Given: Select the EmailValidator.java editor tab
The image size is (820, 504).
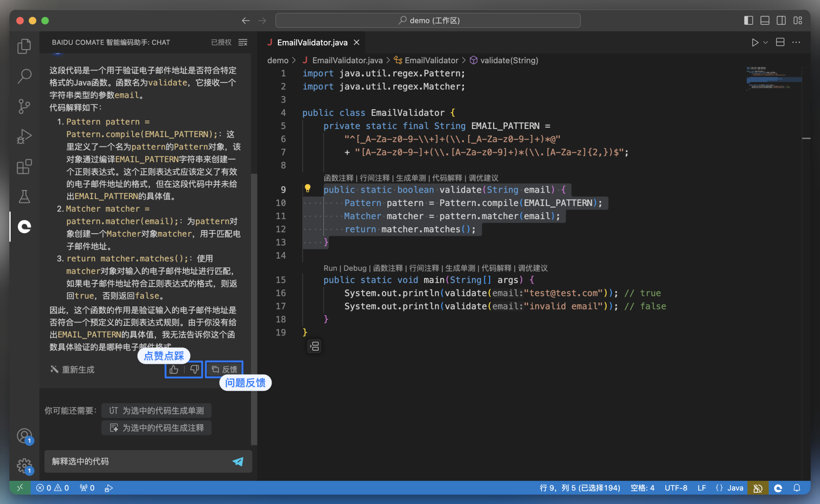Looking at the screenshot, I should (312, 42).
